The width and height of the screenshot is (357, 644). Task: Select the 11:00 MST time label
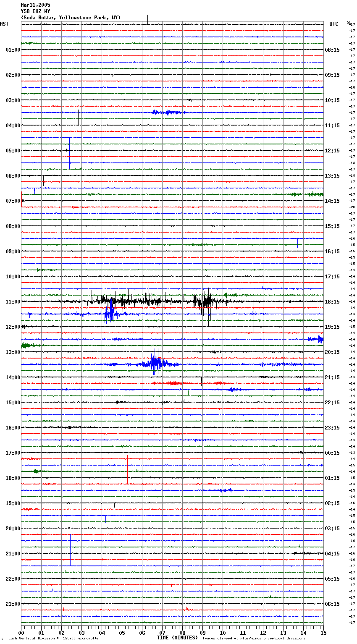(13, 302)
